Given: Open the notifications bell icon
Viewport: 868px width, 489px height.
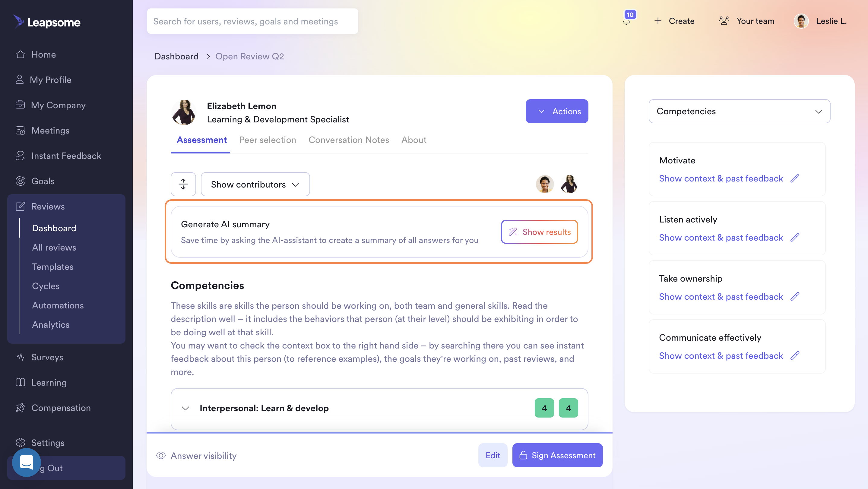Looking at the screenshot, I should (626, 21).
